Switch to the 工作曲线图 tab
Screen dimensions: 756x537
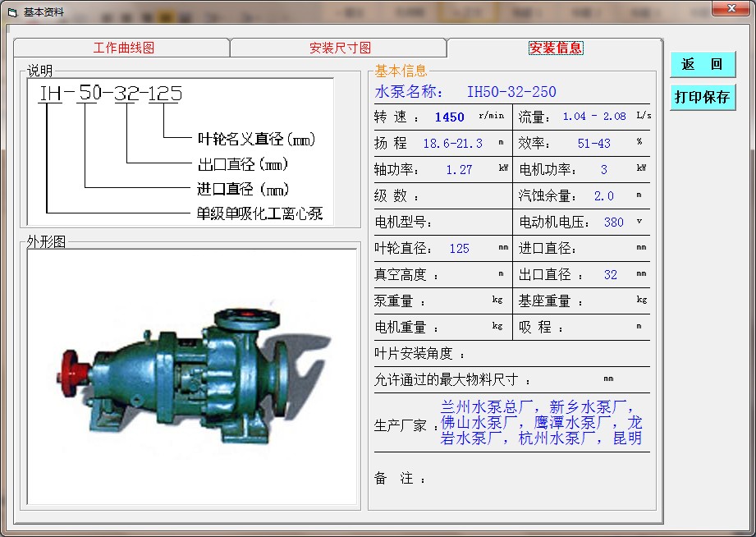tap(123, 48)
